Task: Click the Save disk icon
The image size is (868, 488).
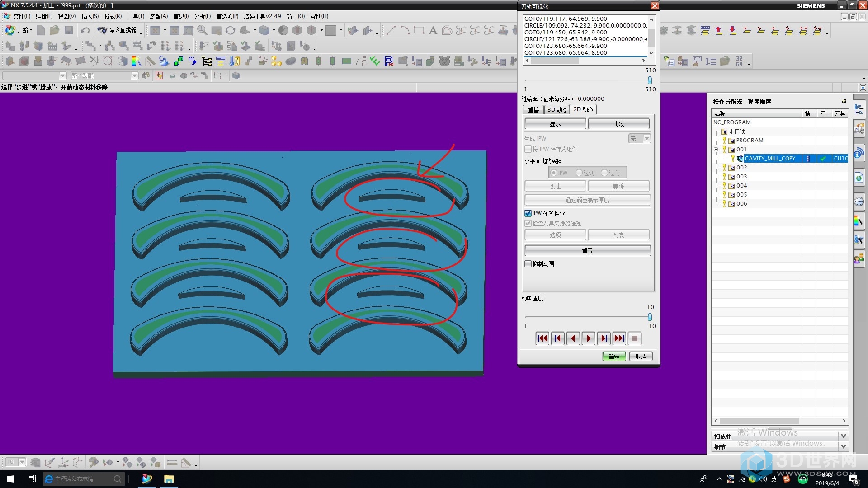Action: click(x=69, y=30)
